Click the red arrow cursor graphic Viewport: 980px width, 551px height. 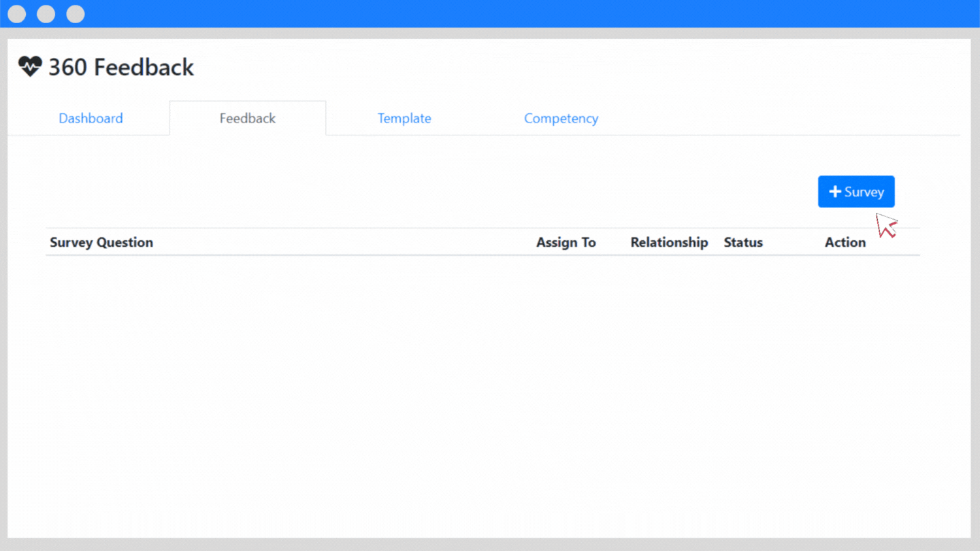pyautogui.click(x=886, y=226)
